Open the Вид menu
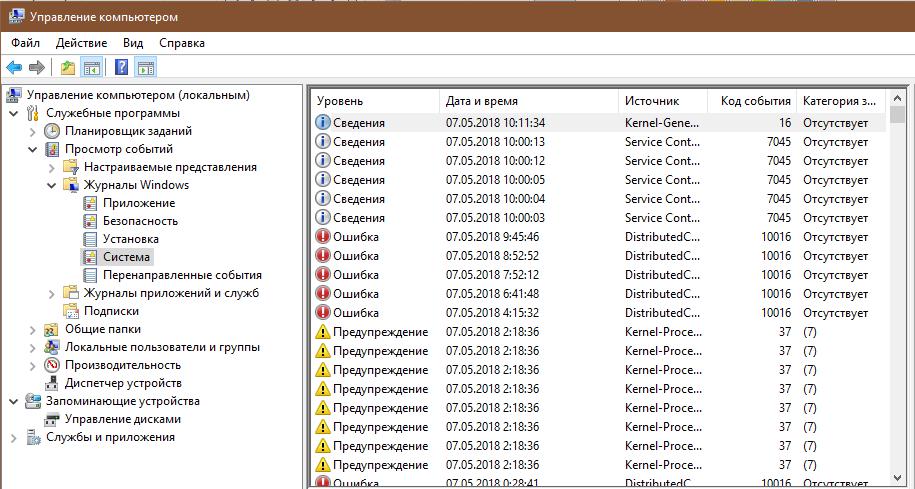Viewport: 915px width, 489px height. tap(133, 43)
